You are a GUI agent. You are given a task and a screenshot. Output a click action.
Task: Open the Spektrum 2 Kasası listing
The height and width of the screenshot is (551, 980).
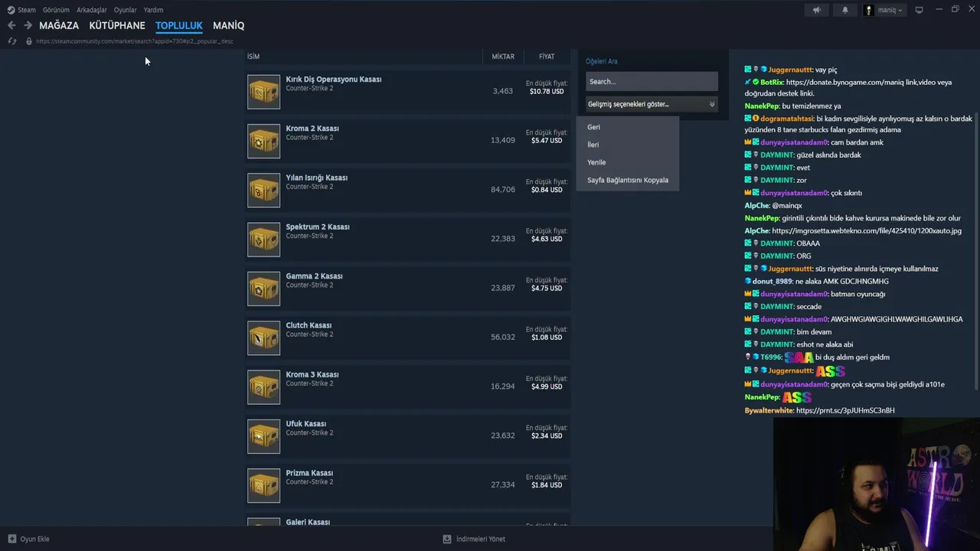(x=408, y=239)
